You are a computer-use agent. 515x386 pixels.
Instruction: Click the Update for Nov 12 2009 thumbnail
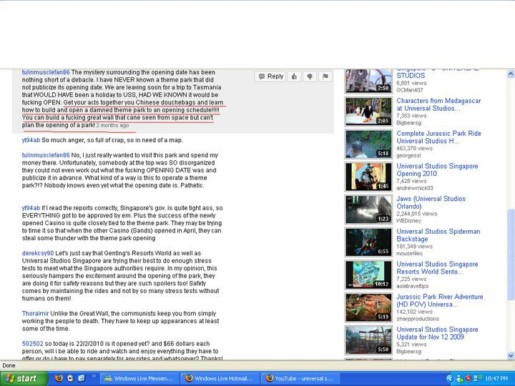pyautogui.click(x=368, y=340)
